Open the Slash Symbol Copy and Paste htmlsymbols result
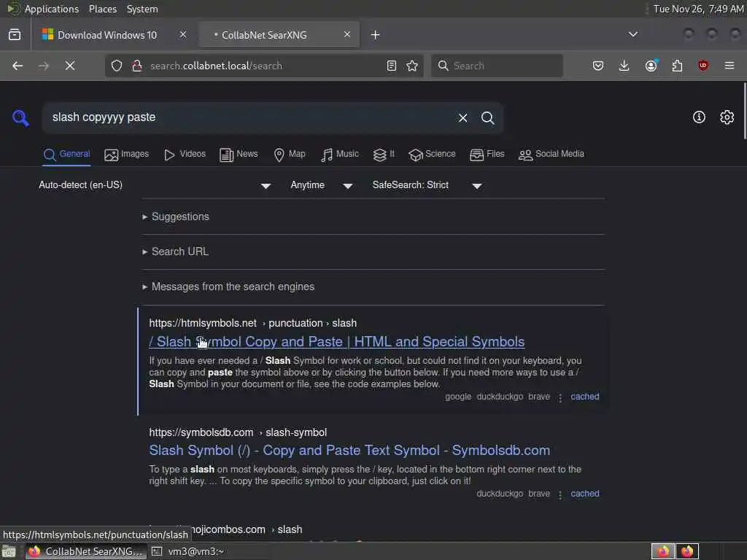 coord(337,342)
